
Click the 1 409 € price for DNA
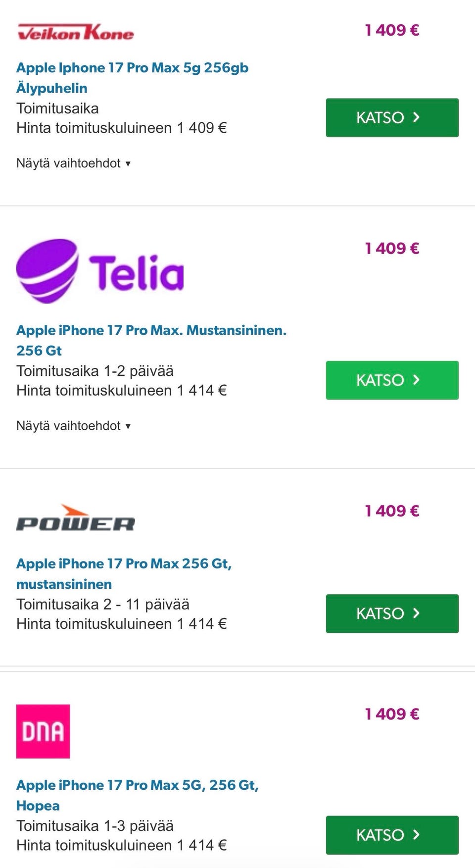[392, 714]
